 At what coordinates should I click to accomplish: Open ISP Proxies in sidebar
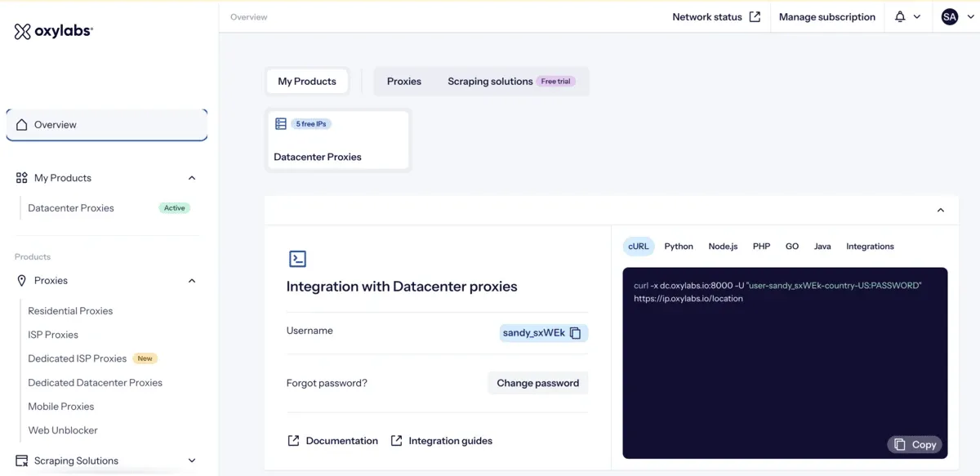(x=53, y=335)
